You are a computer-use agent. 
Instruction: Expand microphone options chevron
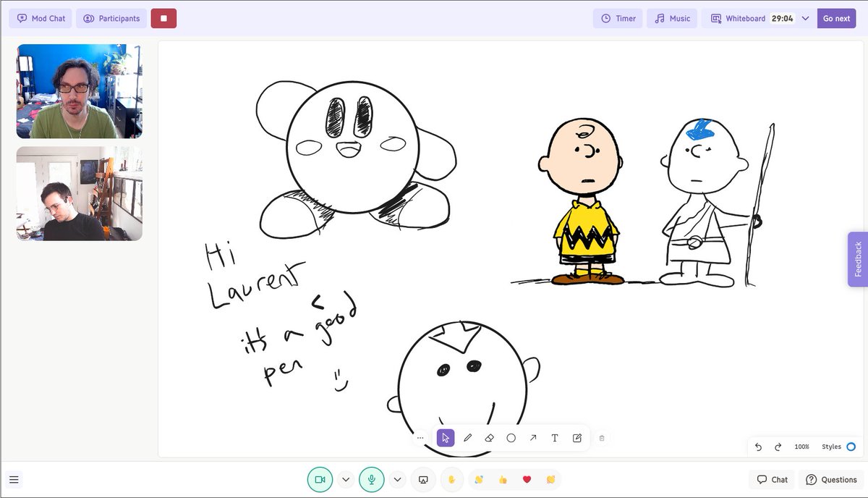point(397,479)
